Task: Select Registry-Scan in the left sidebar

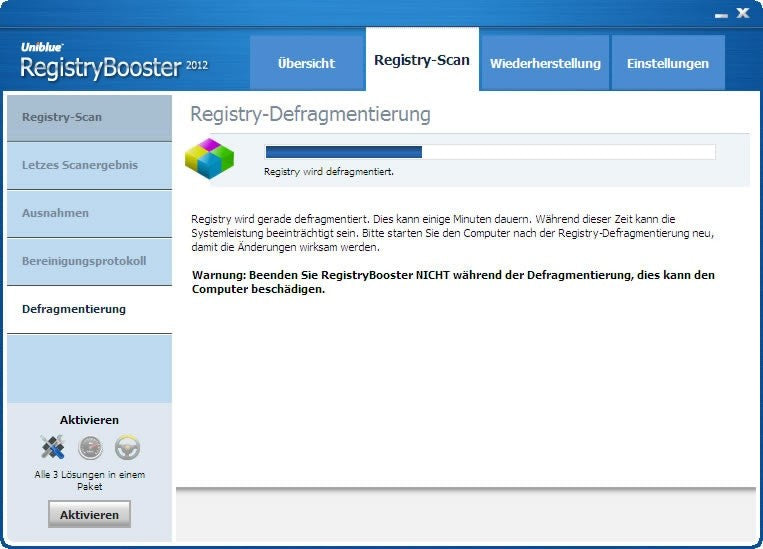Action: point(90,118)
